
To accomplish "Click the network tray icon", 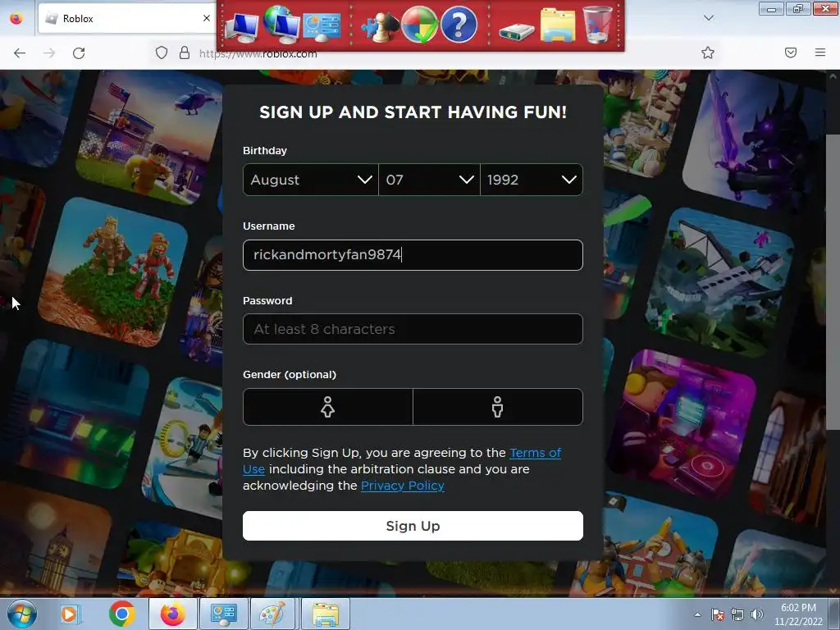I will (x=737, y=614).
